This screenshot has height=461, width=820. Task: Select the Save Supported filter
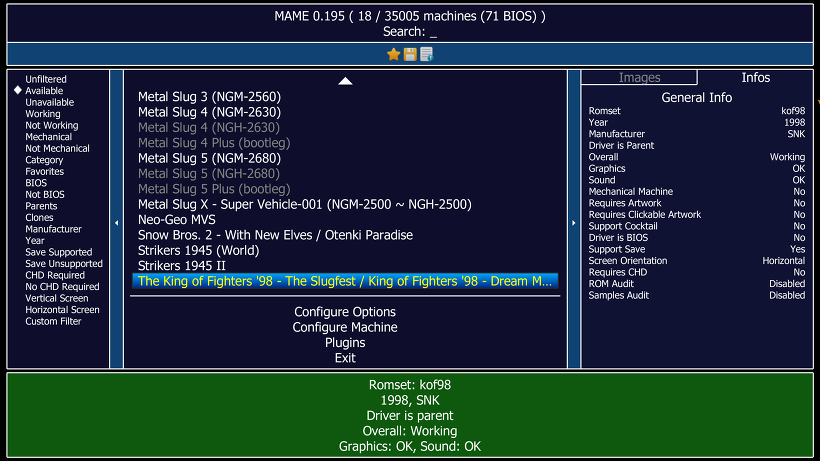click(x=59, y=252)
